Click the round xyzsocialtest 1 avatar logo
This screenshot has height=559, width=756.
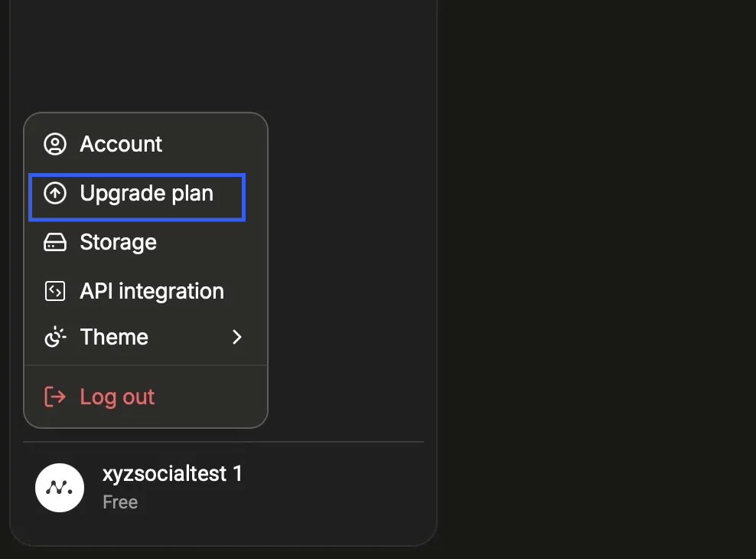click(x=60, y=488)
